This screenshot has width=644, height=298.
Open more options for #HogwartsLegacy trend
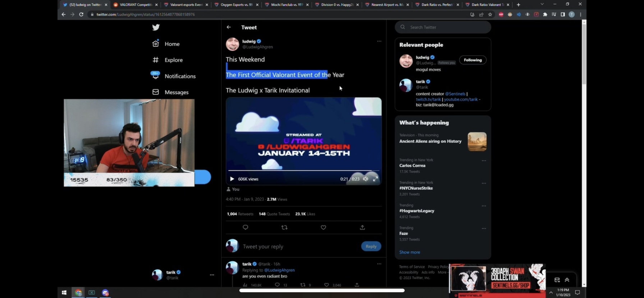coord(484,206)
